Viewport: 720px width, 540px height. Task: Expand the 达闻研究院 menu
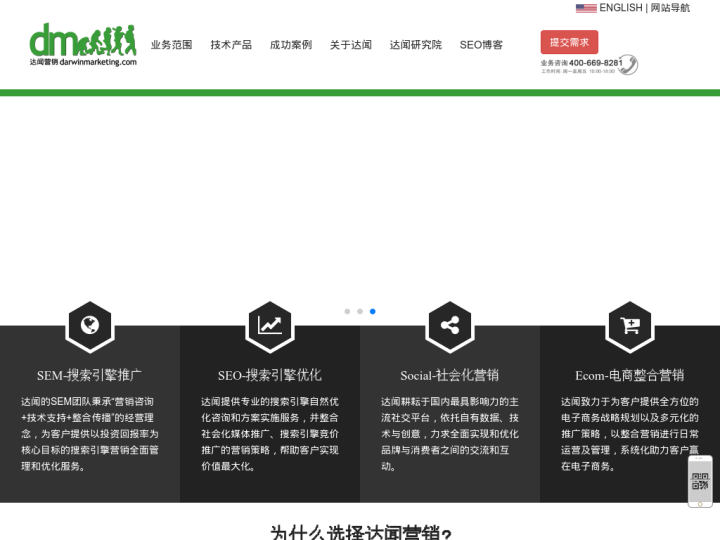point(415,45)
